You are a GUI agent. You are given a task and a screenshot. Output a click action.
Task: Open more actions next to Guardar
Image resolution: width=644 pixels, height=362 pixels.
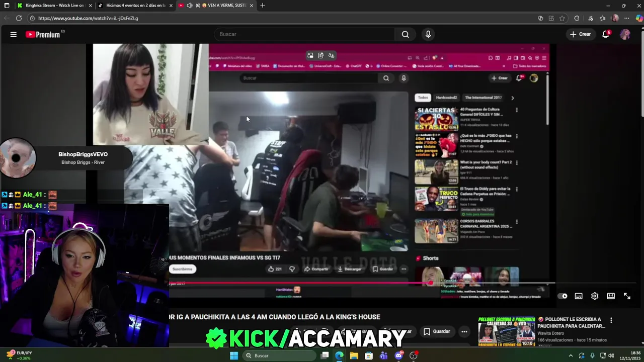pos(464,331)
